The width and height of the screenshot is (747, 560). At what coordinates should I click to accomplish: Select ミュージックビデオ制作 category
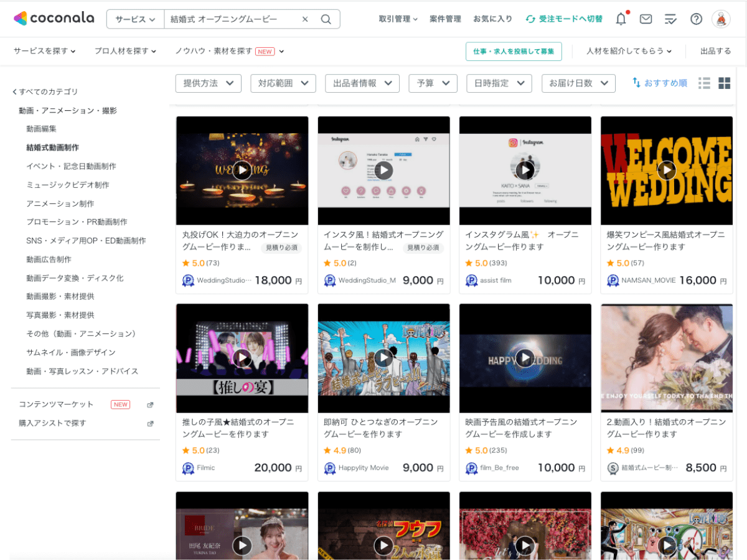pyautogui.click(x=68, y=185)
